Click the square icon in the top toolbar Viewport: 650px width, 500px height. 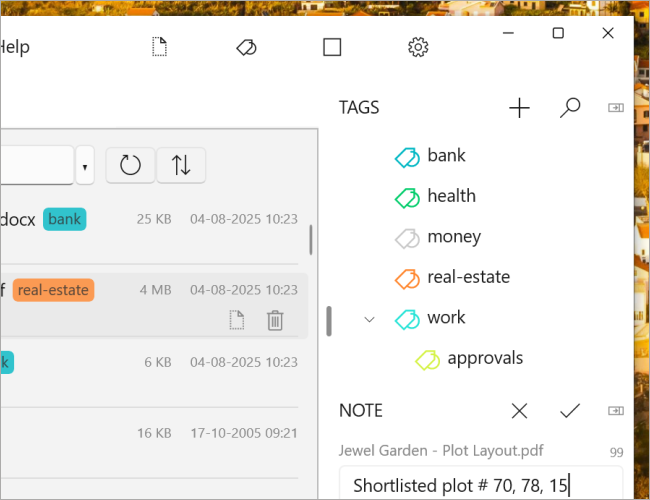[x=332, y=47]
